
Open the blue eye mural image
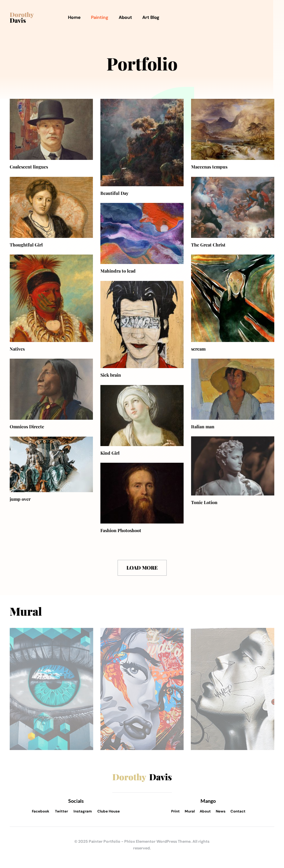click(51, 689)
